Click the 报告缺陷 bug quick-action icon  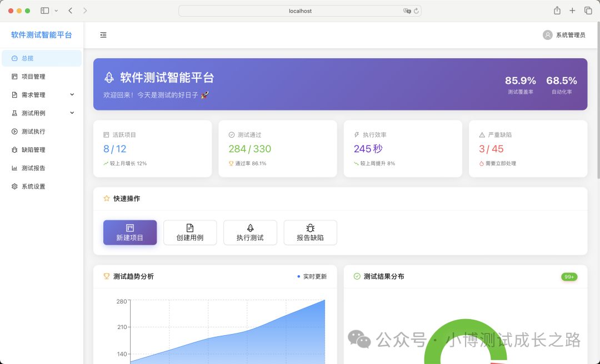coord(310,228)
